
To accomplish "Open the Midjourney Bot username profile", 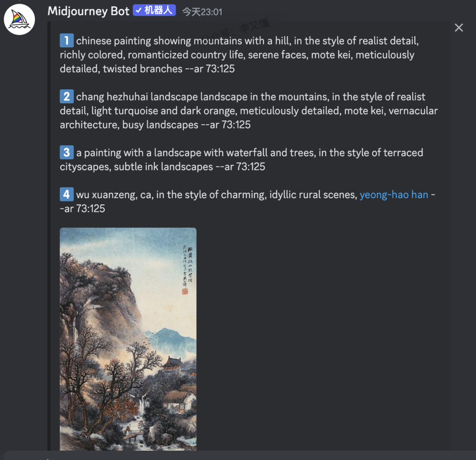I will pyautogui.click(x=88, y=11).
